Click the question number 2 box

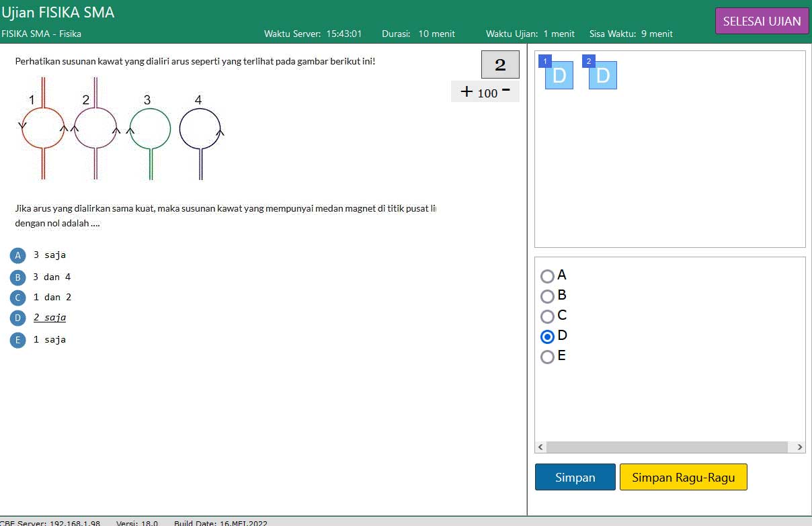500,64
